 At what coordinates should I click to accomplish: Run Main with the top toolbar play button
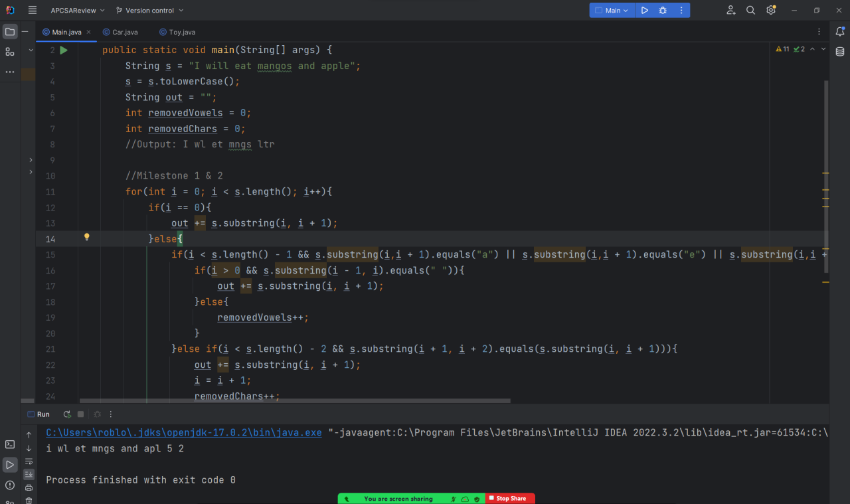pyautogui.click(x=644, y=11)
